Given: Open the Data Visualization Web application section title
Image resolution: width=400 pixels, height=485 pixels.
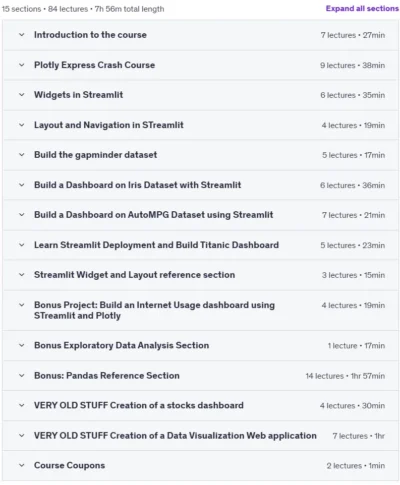Looking at the screenshot, I should click(175, 436).
